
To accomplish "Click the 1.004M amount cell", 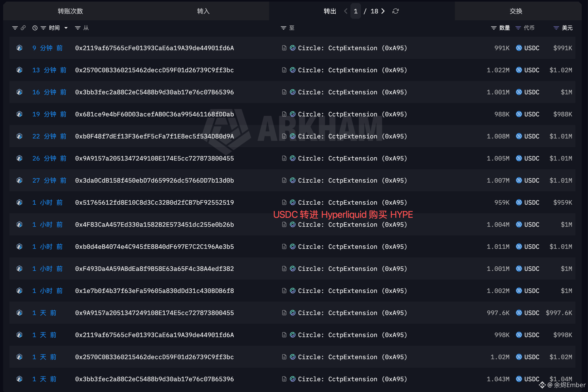I will coord(498,224).
